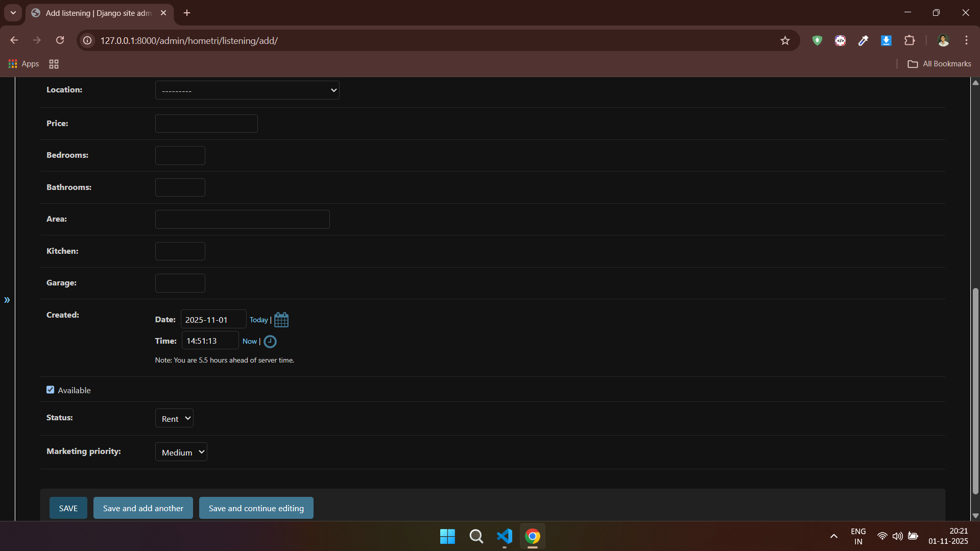This screenshot has width=980, height=551.
Task: Open the battery status in system tray
Action: tap(913, 536)
